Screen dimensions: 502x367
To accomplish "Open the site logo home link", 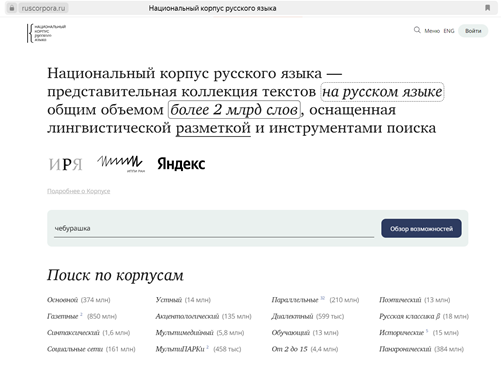I will tap(46, 33).
